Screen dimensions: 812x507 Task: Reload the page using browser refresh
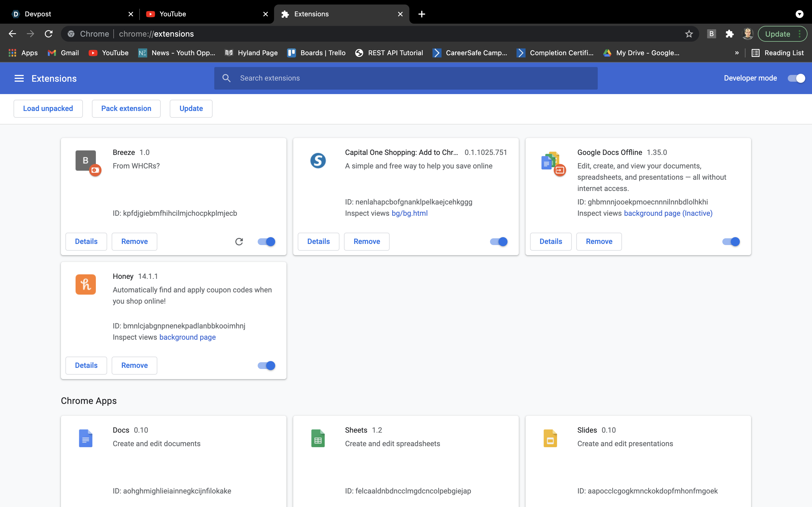pos(49,34)
